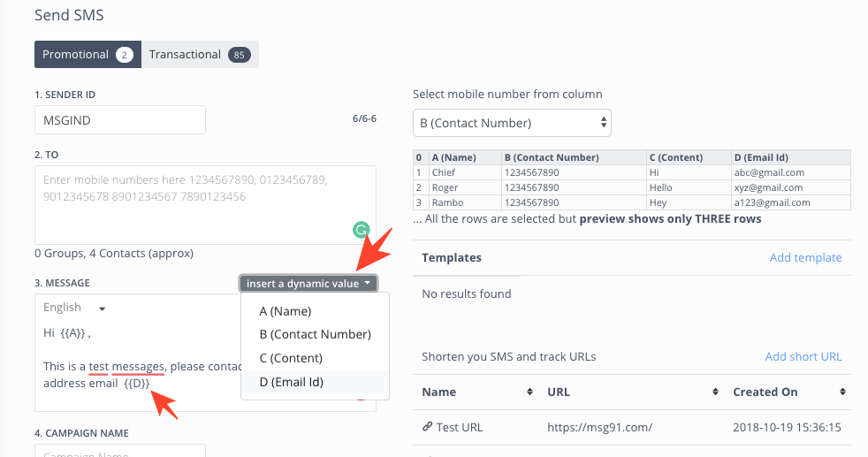Click the English language caret arrow

click(102, 308)
